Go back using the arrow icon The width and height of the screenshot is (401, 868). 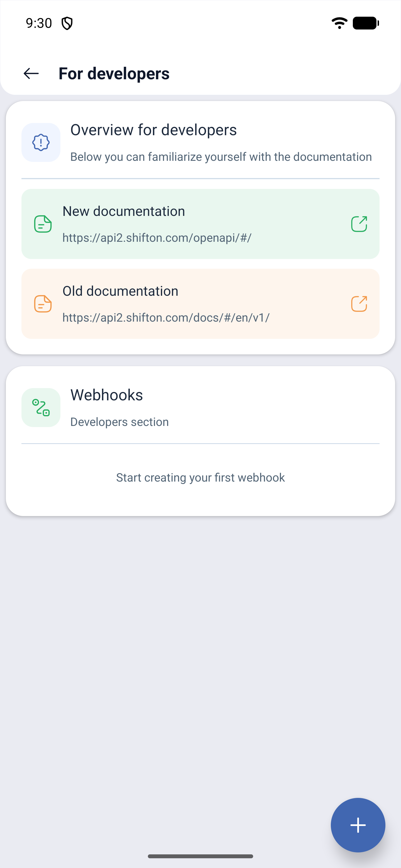tap(31, 73)
